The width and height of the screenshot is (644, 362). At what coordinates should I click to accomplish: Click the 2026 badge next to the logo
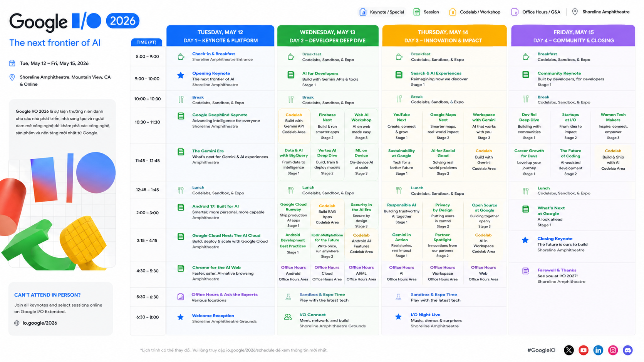(x=122, y=21)
